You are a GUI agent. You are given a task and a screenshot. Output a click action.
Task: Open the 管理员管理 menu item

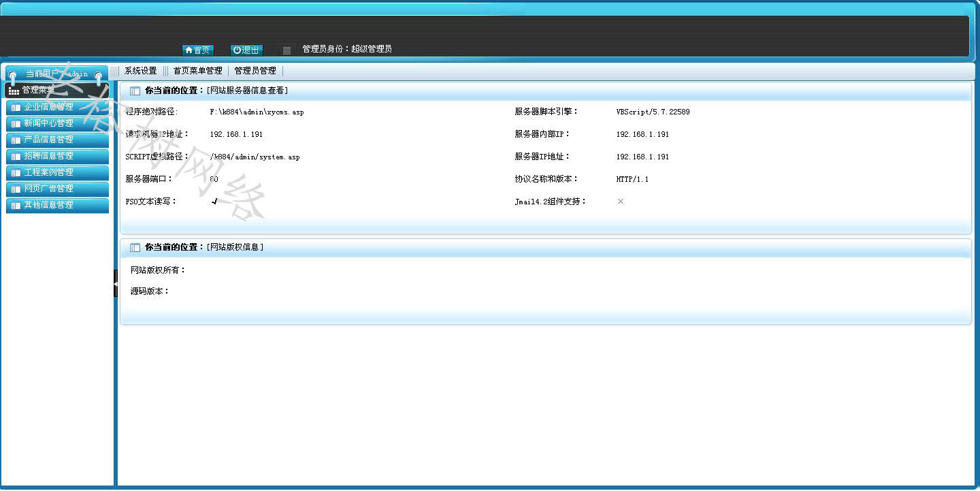255,71
